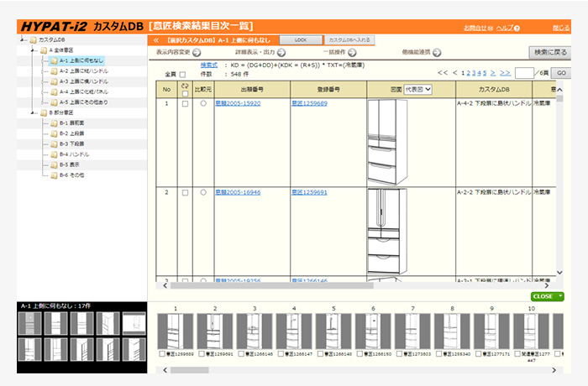Click the page number input field
This screenshot has width=588, height=386.
(x=524, y=73)
